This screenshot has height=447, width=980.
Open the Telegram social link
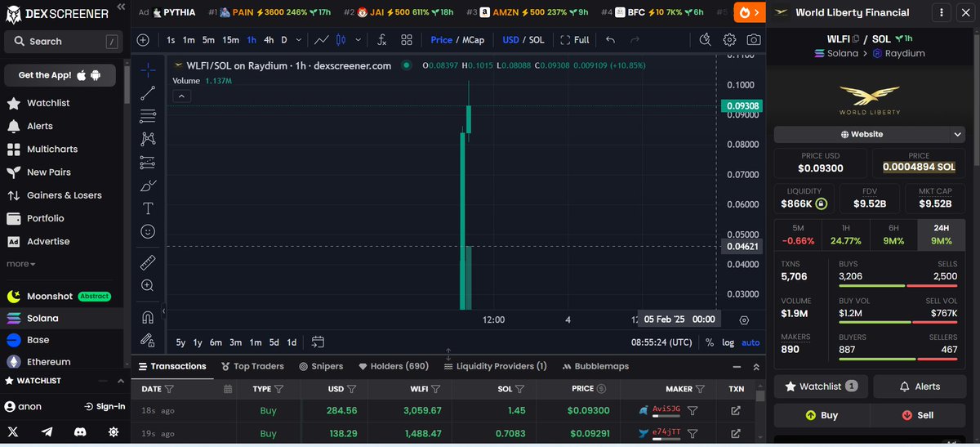coord(47,431)
